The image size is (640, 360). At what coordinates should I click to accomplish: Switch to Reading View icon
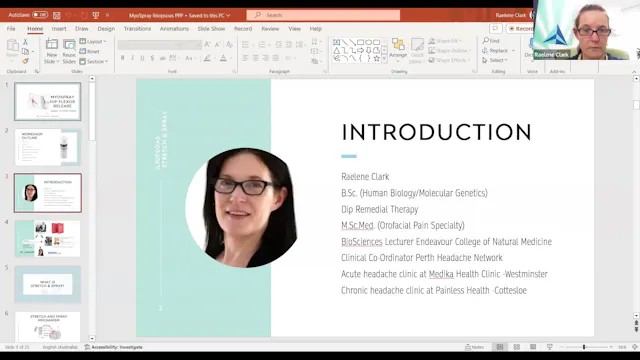pos(533,347)
